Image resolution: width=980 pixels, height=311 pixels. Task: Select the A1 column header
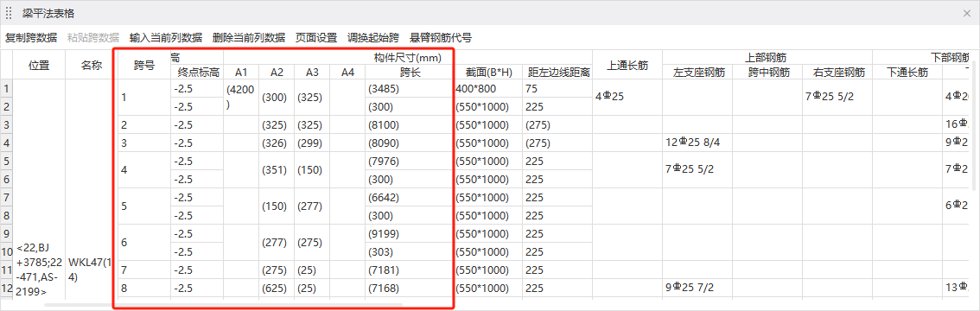click(x=241, y=72)
